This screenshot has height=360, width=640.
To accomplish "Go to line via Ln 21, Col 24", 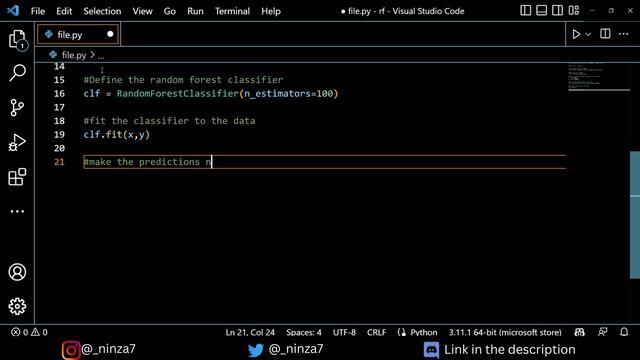I will pyautogui.click(x=250, y=332).
